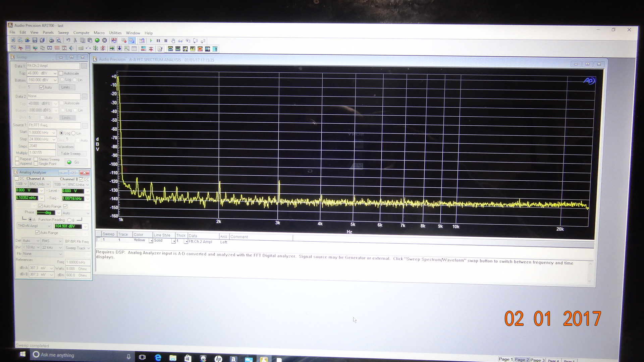Click the Multiply 1.00155 input field
This screenshot has width=644, height=362.
[x=42, y=153]
